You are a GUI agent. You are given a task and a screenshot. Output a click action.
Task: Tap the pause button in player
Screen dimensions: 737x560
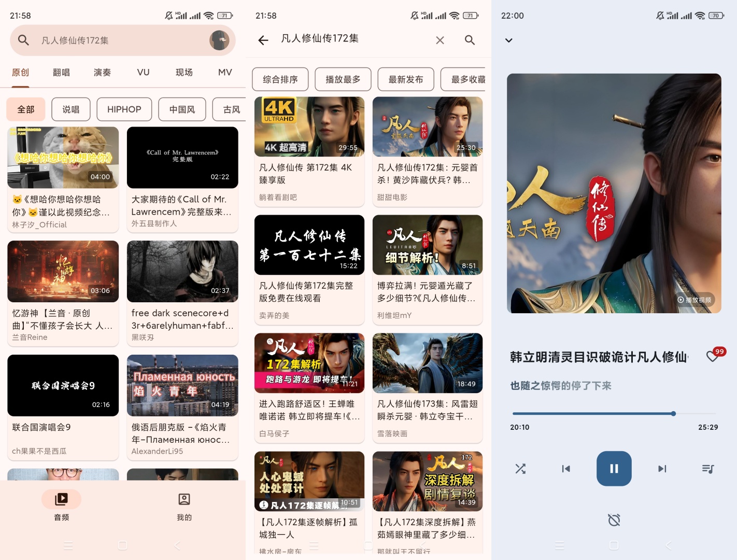[x=614, y=468]
